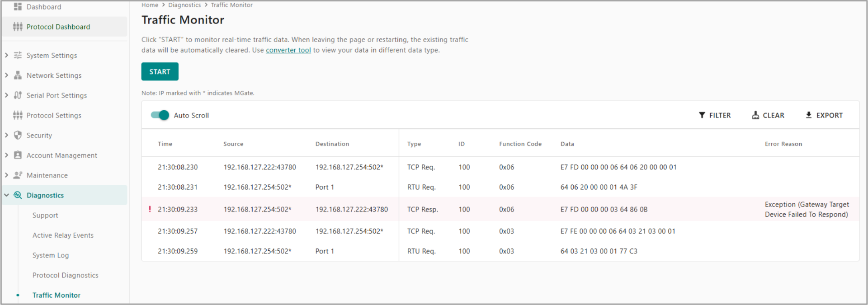Click the System Settings sliders icon

18,55
